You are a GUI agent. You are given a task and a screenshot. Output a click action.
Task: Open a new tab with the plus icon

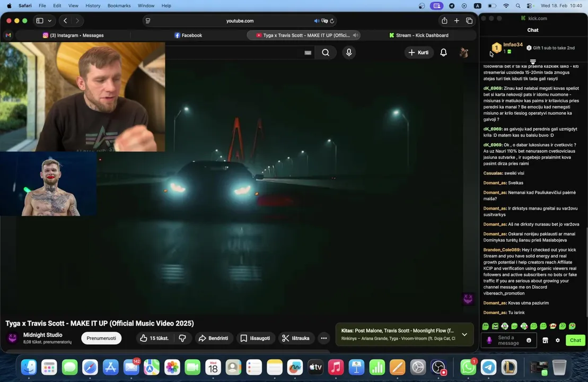click(457, 21)
